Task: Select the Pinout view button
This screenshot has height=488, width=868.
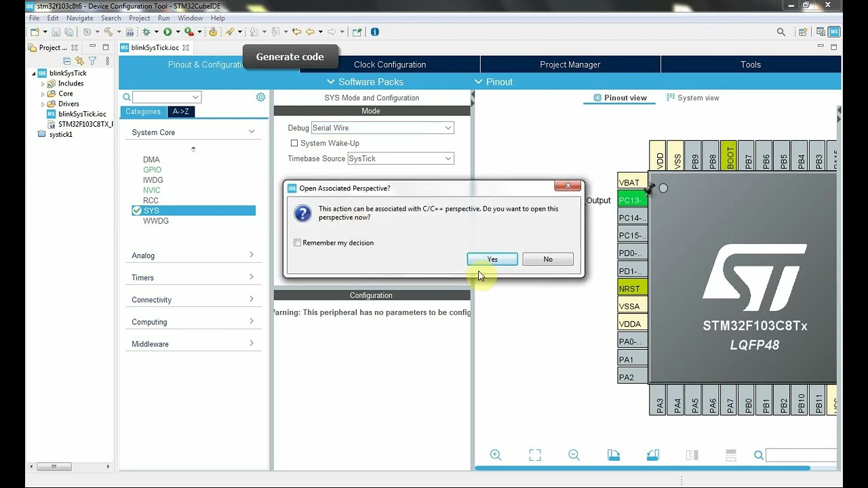Action: pos(620,98)
